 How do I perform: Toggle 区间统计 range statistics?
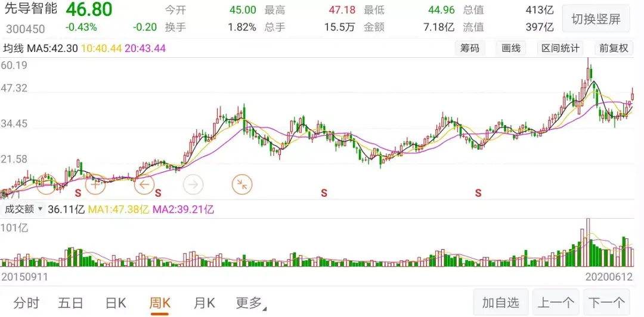point(561,48)
